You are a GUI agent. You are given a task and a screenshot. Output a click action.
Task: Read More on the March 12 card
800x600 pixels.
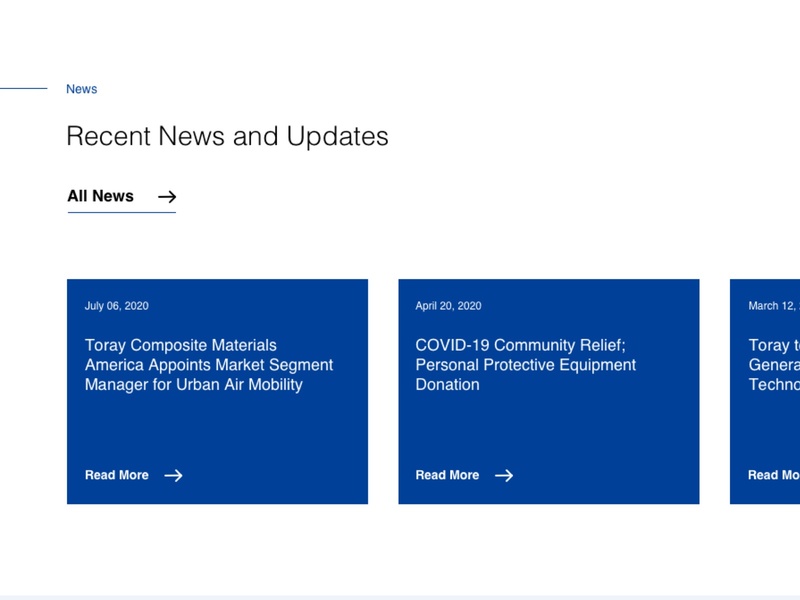pos(773,475)
